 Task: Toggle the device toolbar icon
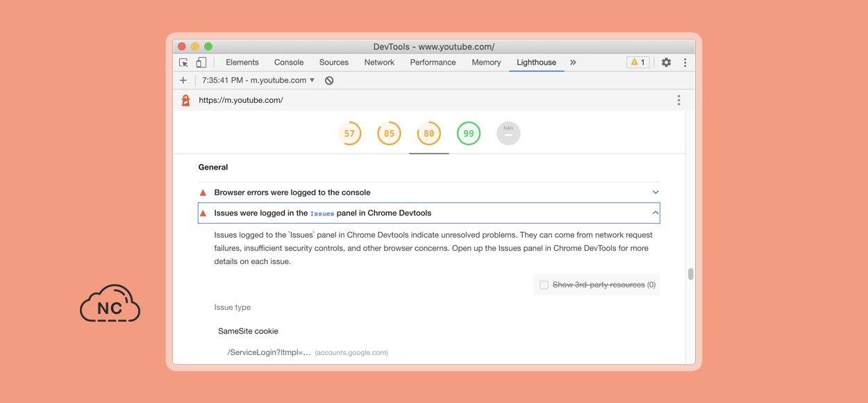(x=201, y=63)
